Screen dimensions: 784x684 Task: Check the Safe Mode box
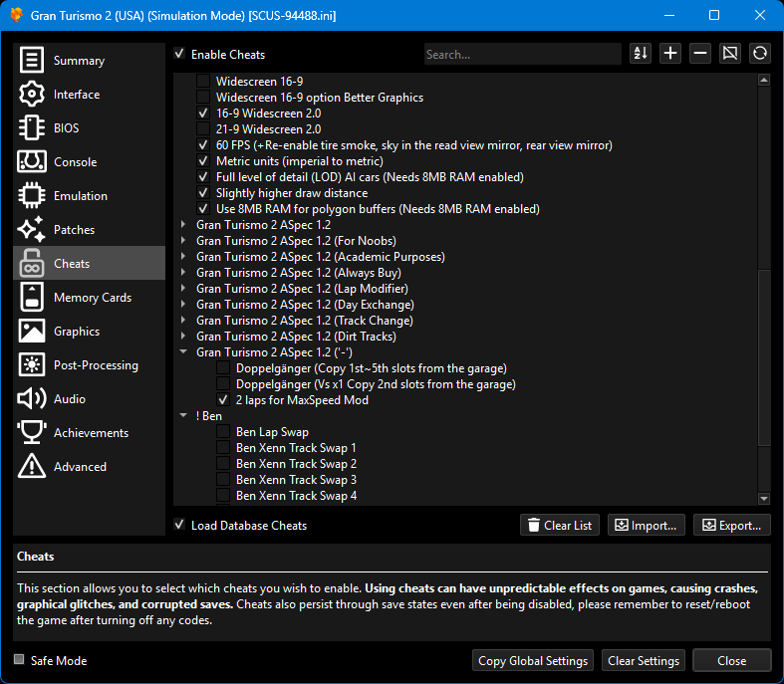[20, 660]
